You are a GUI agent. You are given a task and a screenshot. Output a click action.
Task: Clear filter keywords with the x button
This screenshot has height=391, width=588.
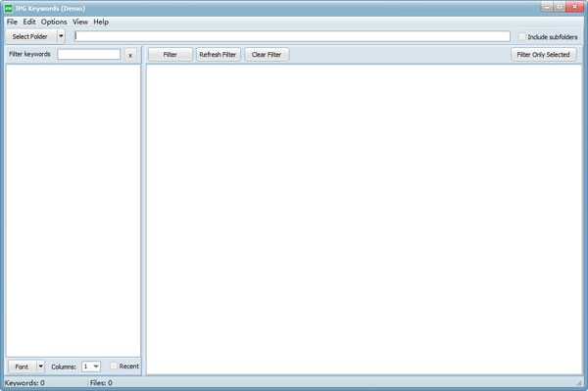tap(130, 55)
